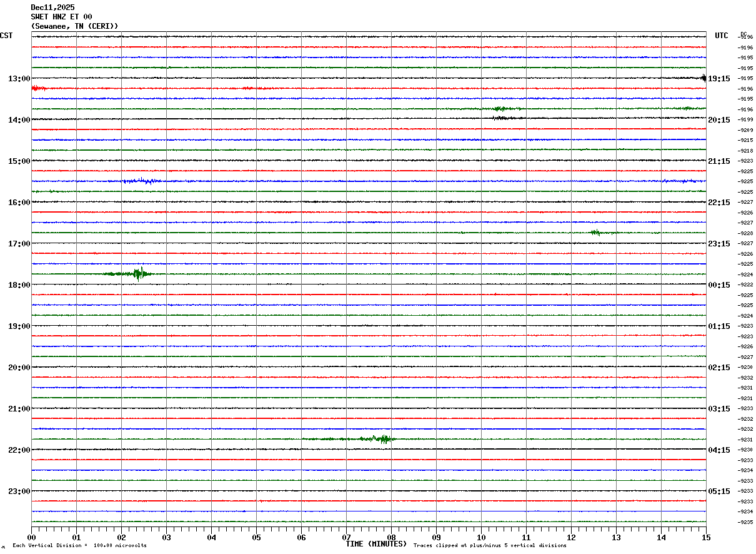
Task: Click the 13:00 CST time label
Action: pos(19,79)
